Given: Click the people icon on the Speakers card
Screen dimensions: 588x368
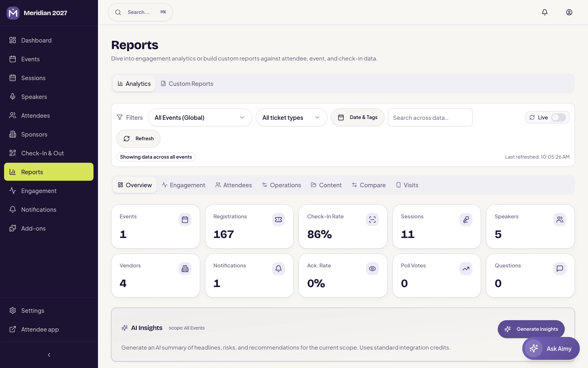Looking at the screenshot, I should 560,220.
